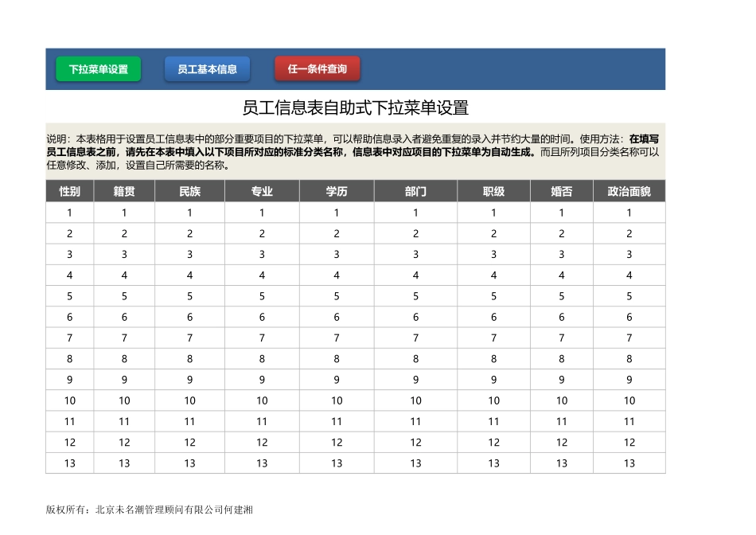Click the 部门 column header
This screenshot has width=756, height=535.
[415, 191]
